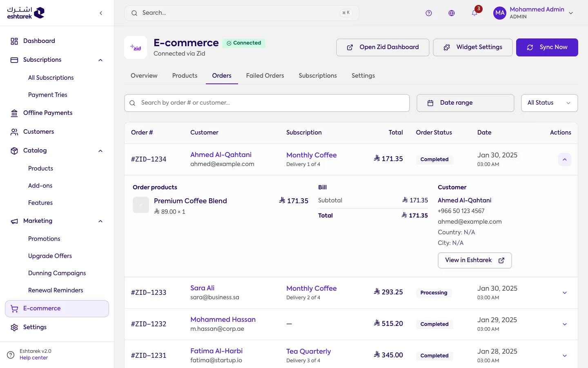Screen dimensions: 588x368
Task: Click the Dashboard grid icon
Action: (x=14, y=41)
